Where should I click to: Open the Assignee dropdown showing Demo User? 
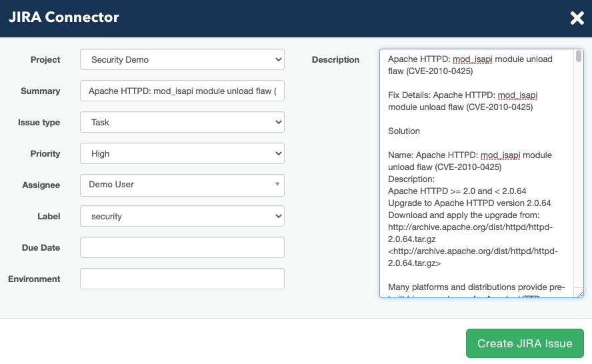pos(182,185)
